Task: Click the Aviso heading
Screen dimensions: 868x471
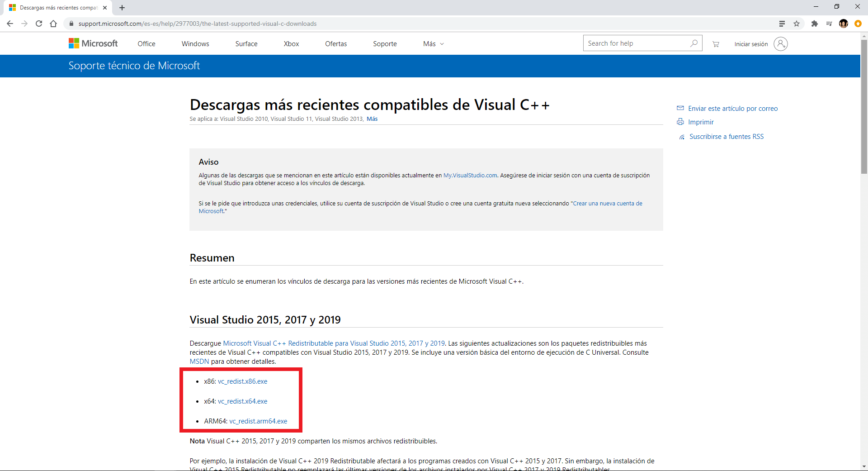Action: [208, 162]
